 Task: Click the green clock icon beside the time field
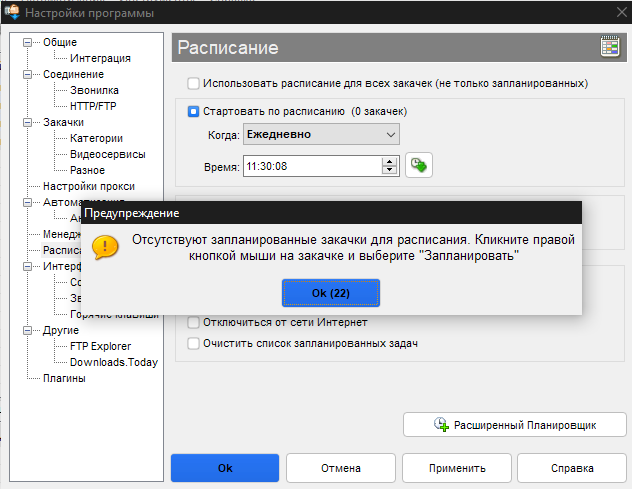[418, 165]
